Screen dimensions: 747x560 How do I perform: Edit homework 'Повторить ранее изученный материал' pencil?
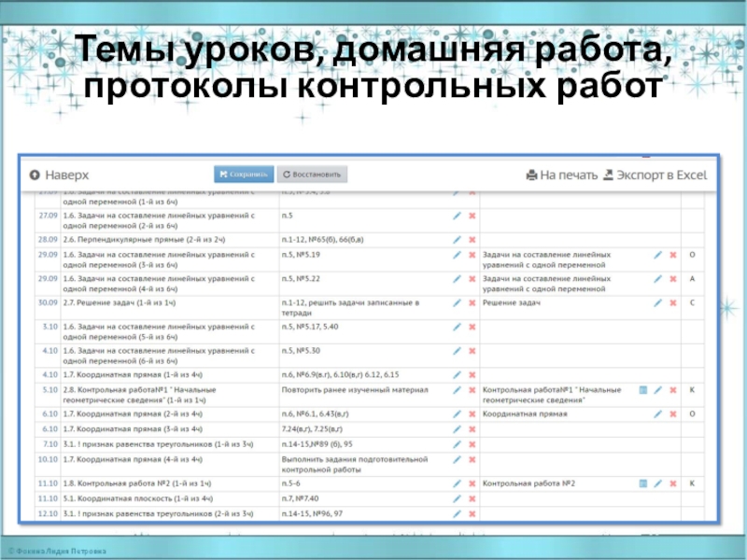tap(457, 389)
